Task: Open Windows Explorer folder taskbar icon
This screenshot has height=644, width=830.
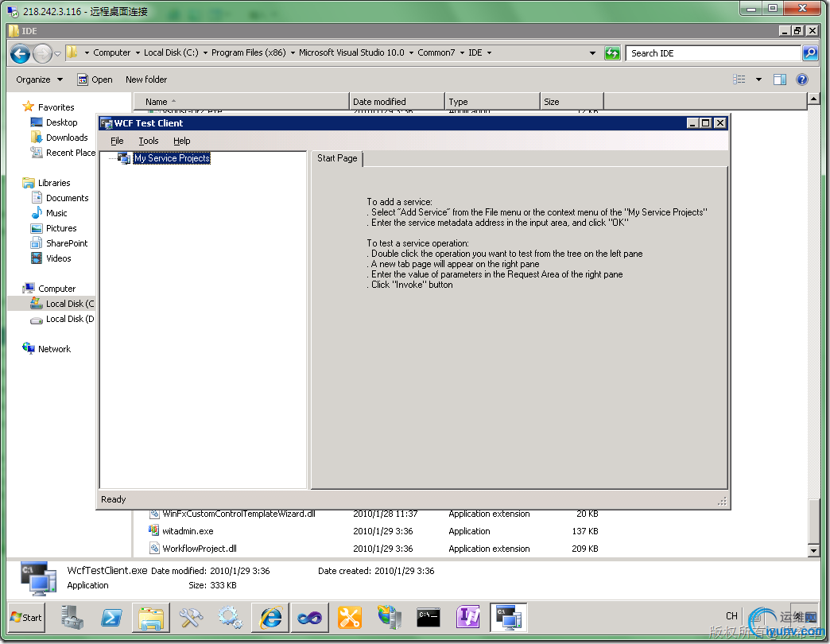Action: (151, 617)
